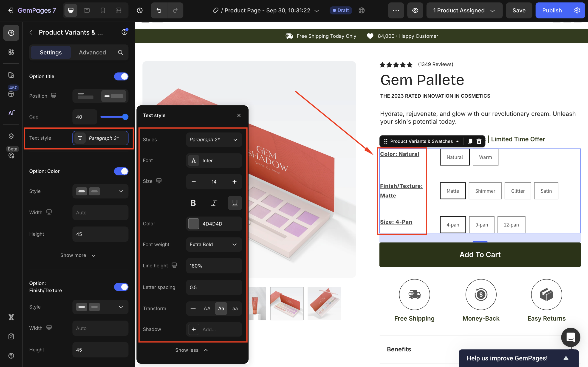Open the layers sidebar icon
Viewport: 588px width, 367px height.
click(11, 136)
